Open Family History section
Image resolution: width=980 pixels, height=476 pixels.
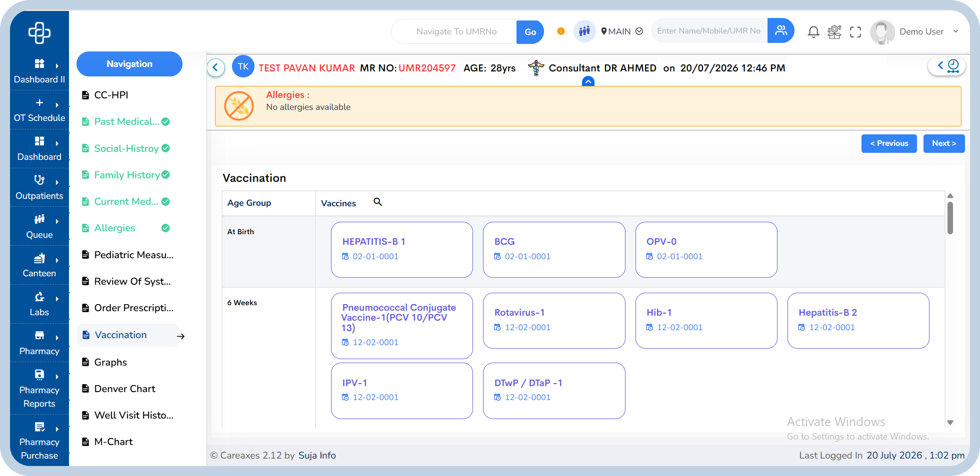coord(125,175)
